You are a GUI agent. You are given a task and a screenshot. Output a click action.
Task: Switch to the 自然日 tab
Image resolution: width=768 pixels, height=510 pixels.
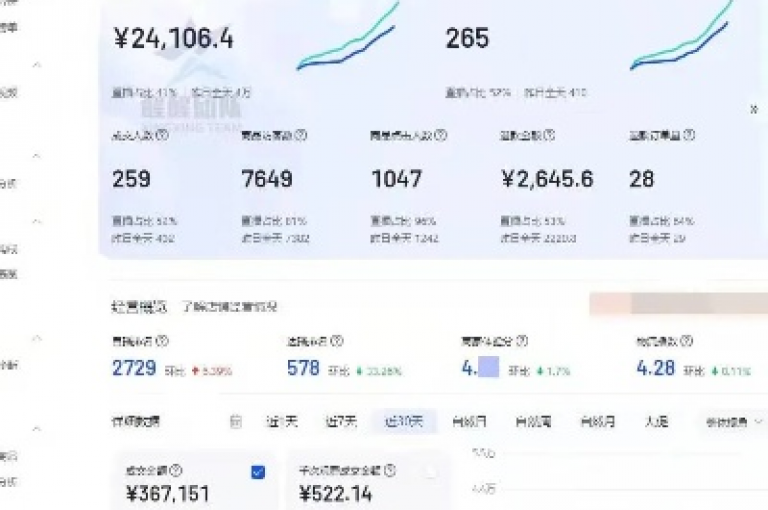point(470,421)
